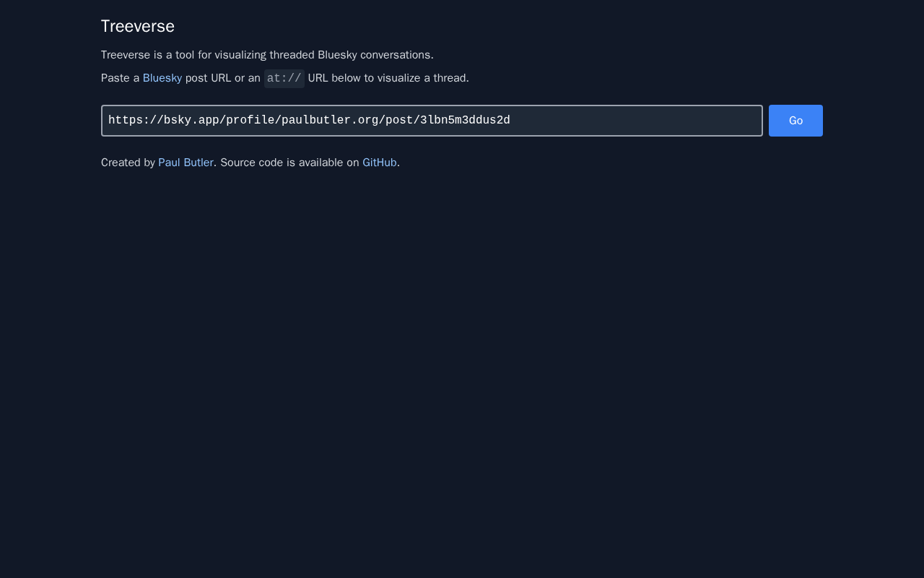Click 'bsky.app' inside the URL field
This screenshot has height=578, width=924.
click(x=191, y=121)
